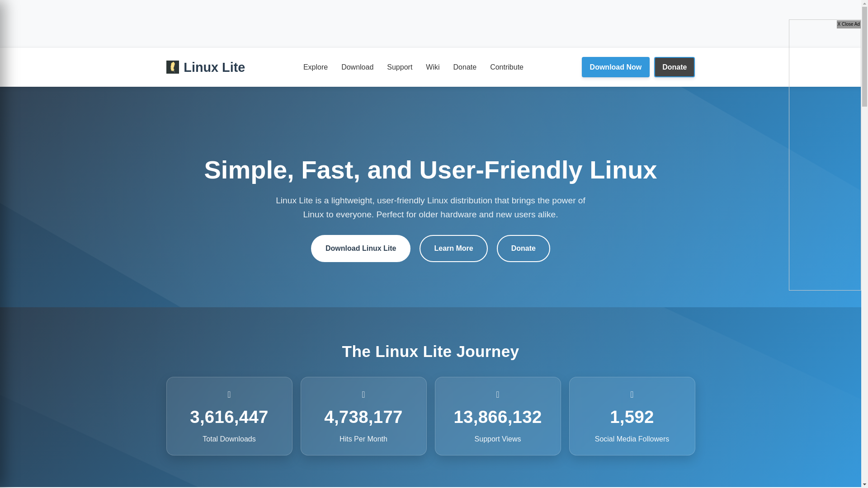Select the 3,616,447 downloads figure
The width and height of the screenshot is (868, 488).
point(229,417)
